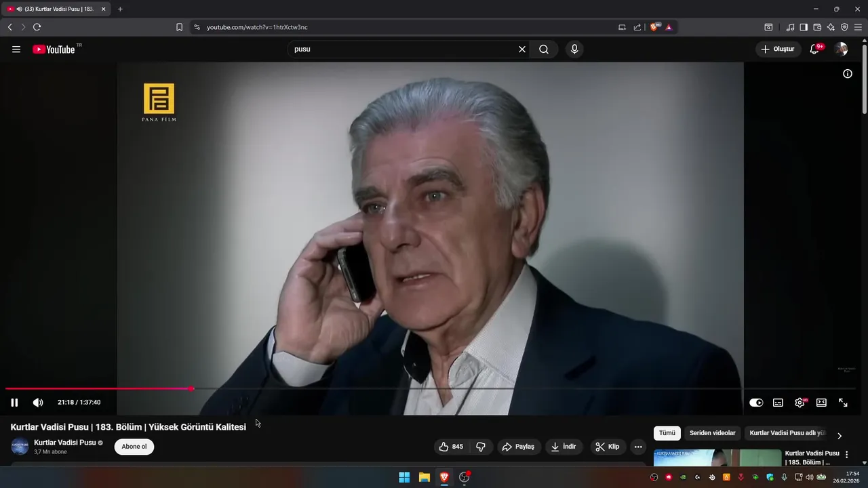Share this page from address bar
The width and height of the screenshot is (868, 488).
637,27
